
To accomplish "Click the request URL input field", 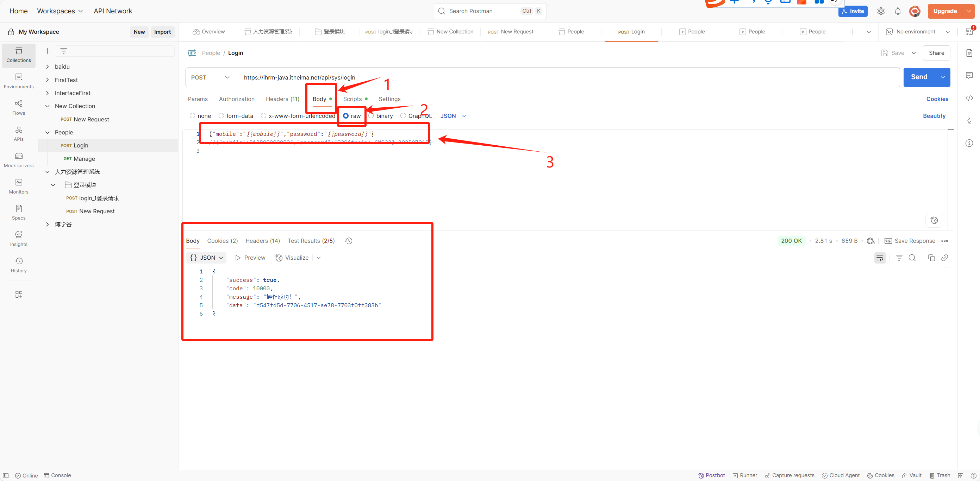I will pyautogui.click(x=532, y=77).
